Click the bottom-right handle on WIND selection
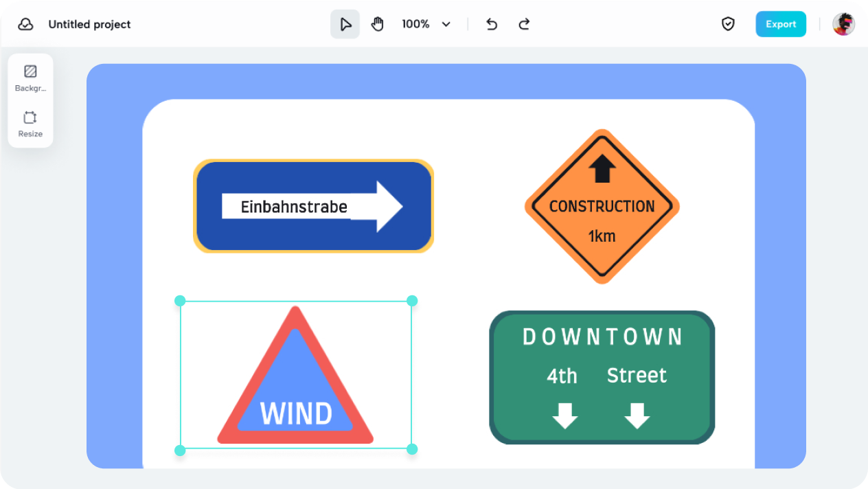Image resolution: width=868 pixels, height=489 pixels. [x=411, y=449]
